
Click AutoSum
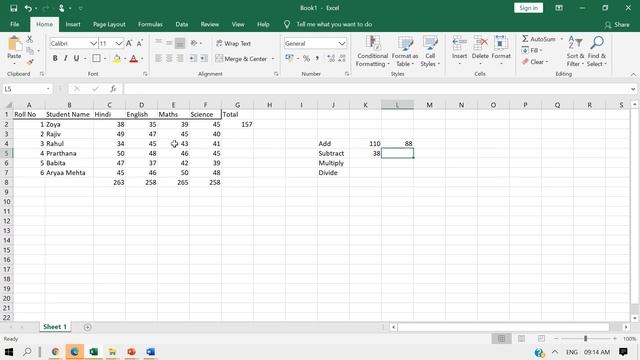(539, 39)
